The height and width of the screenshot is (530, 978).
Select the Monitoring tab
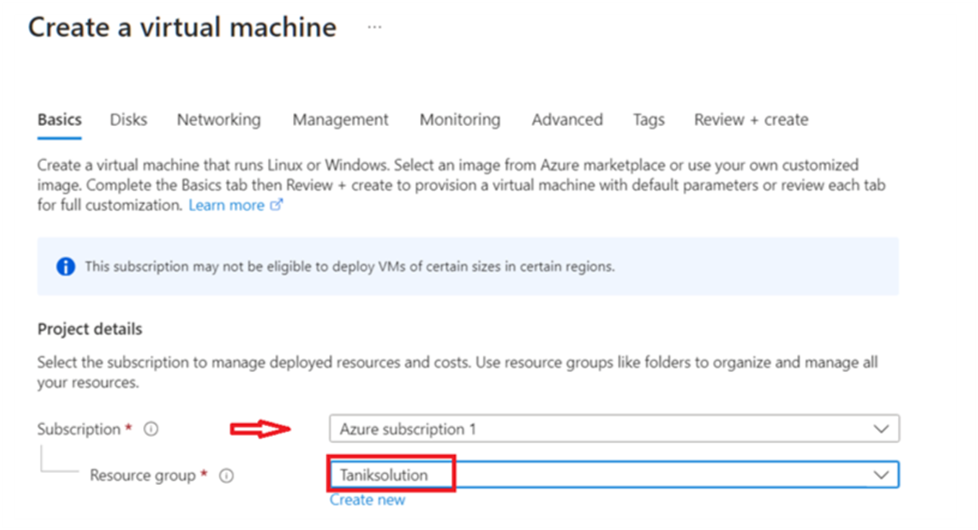point(460,120)
